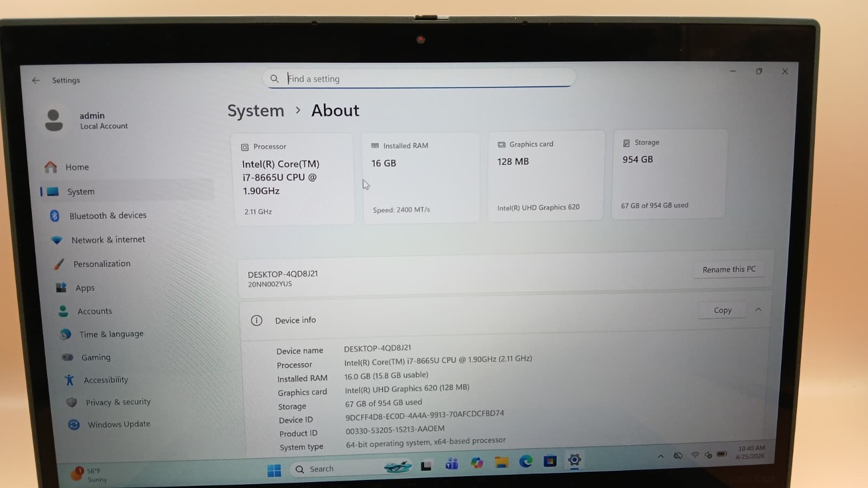Click the System type value text
868x488 pixels.
[426, 442]
